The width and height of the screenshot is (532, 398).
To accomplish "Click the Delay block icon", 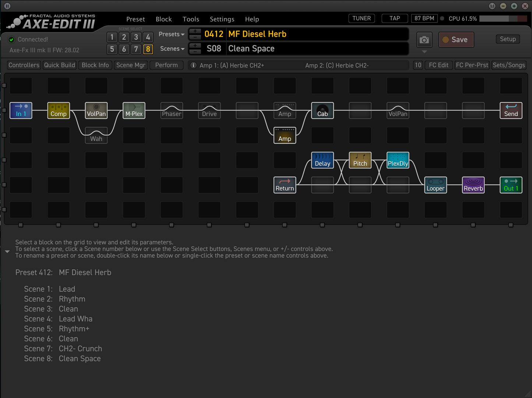I will [x=323, y=160].
